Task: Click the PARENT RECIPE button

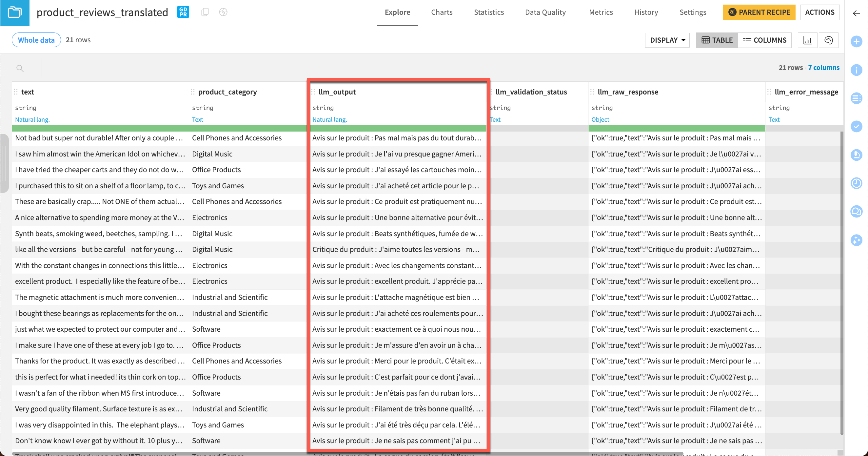Action: [x=759, y=12]
